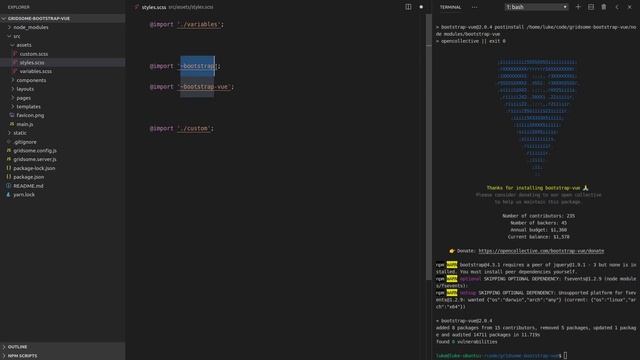
Task: Open custom.scss in the explorer
Action: [34, 54]
